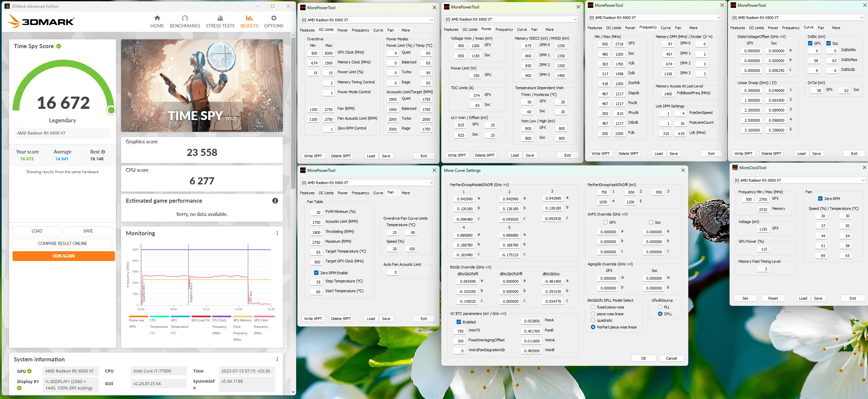Switch to Fan tab in the MorePowerTool window showing Frequency tab
This screenshot has height=399, width=868.
click(x=678, y=28)
